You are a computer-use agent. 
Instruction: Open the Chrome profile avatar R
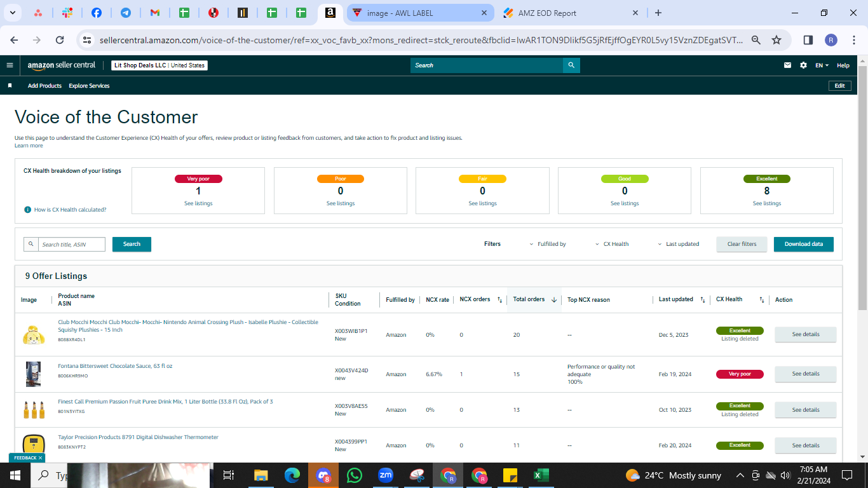tap(831, 40)
